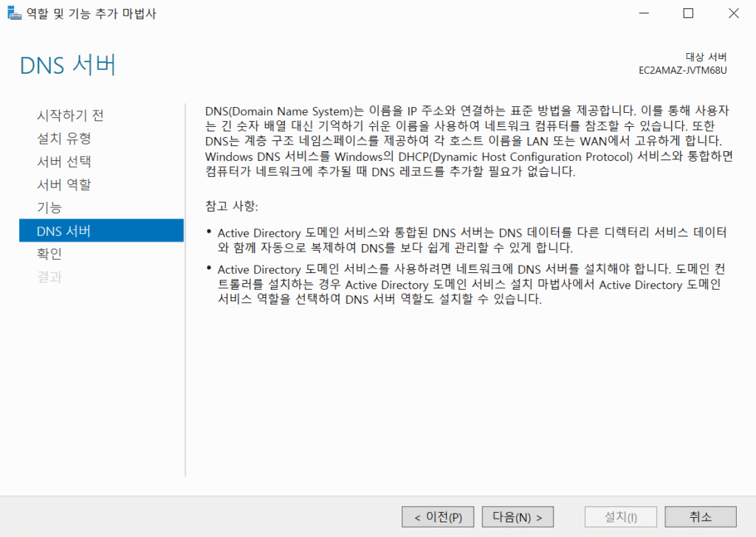Click the greyed-out 결과 step

coord(49,277)
